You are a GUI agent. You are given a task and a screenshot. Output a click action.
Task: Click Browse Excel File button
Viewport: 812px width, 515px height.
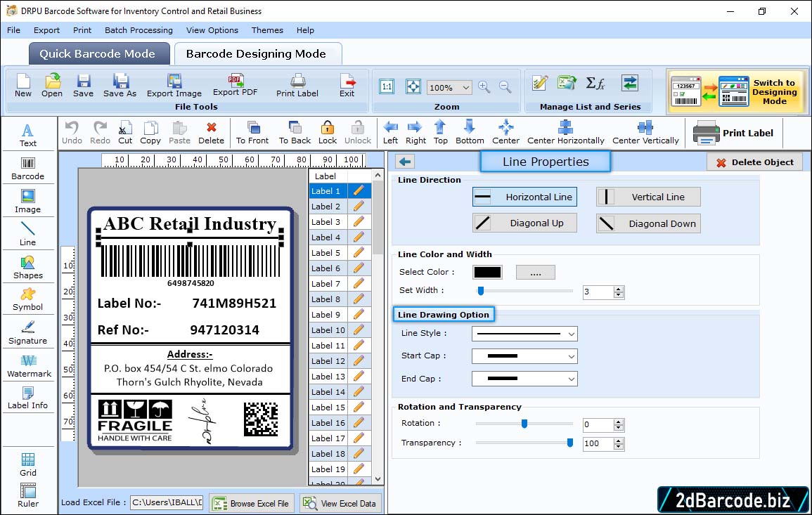252,503
